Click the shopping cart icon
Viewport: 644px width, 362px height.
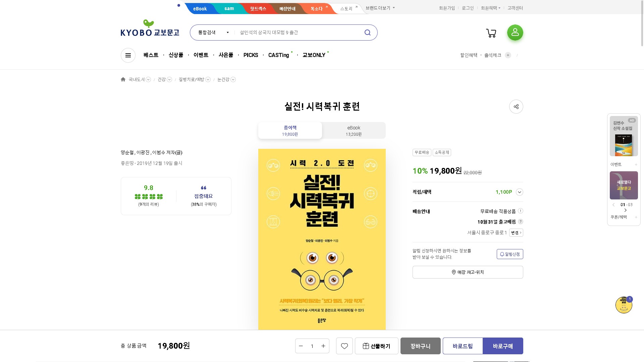[x=491, y=33]
